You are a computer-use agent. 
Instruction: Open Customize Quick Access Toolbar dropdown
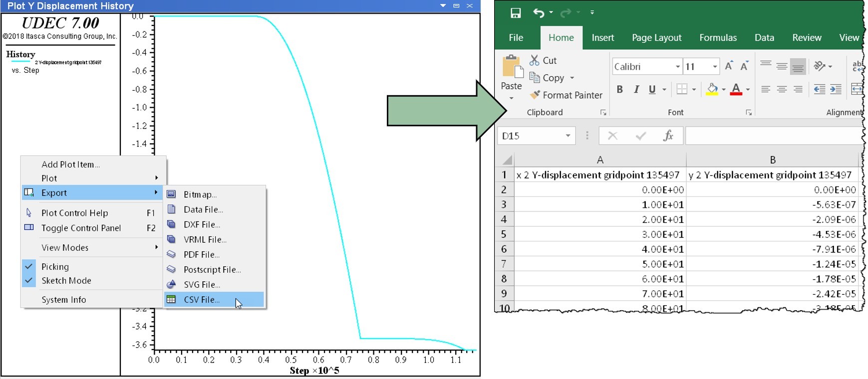pyautogui.click(x=592, y=12)
